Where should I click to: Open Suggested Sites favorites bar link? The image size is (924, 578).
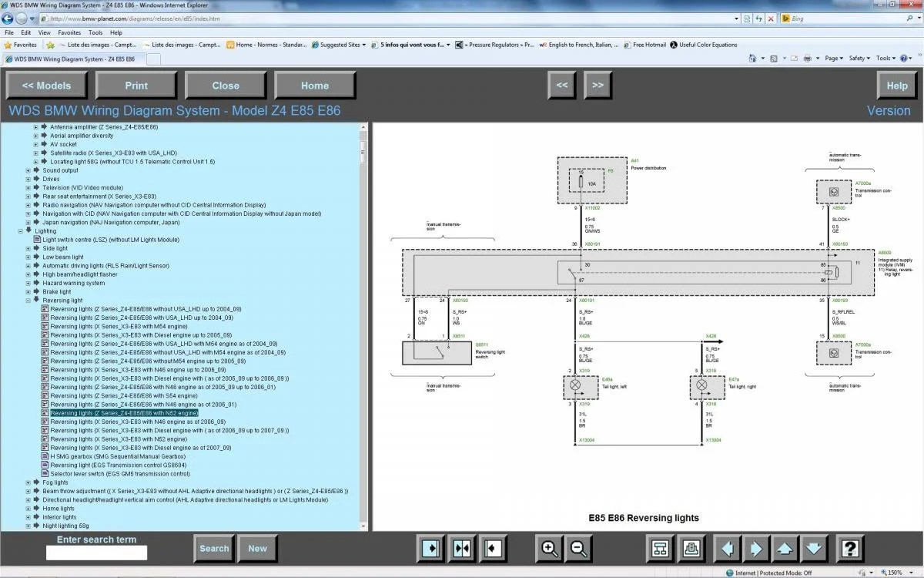point(338,45)
